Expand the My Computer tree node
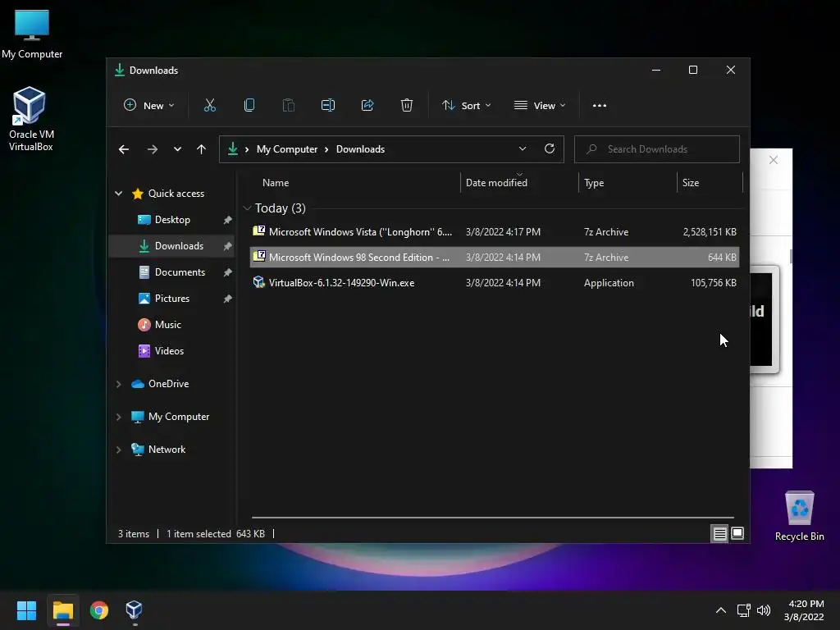 [x=118, y=417]
